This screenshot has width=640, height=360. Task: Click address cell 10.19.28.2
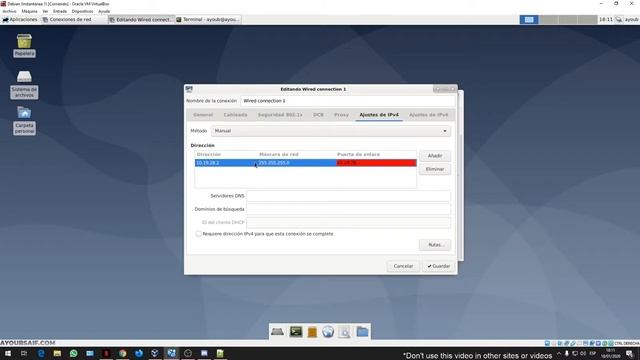click(226, 163)
